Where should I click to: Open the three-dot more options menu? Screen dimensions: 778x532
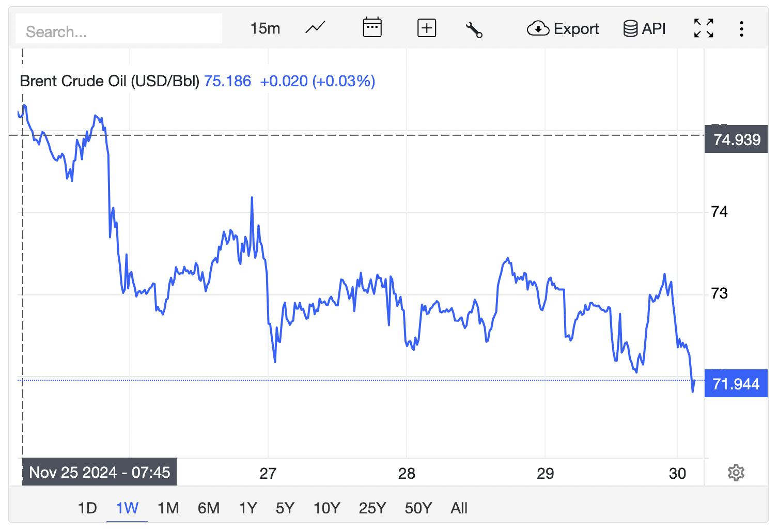click(x=741, y=28)
